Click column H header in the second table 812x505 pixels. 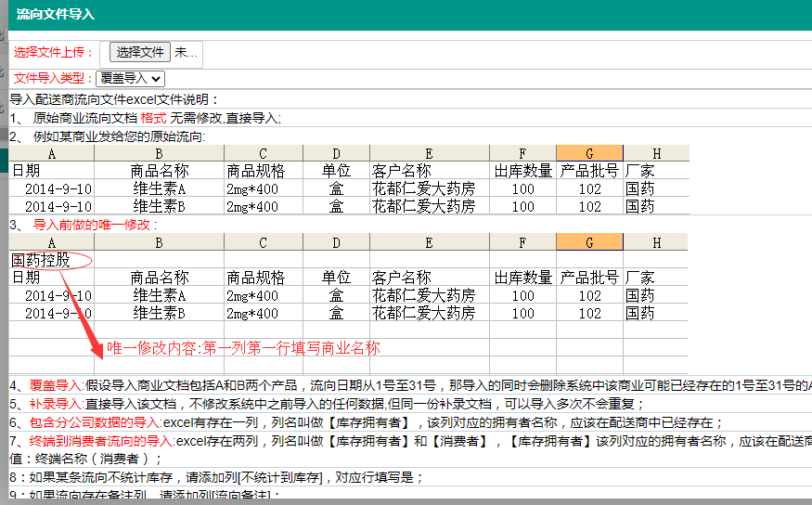656,242
